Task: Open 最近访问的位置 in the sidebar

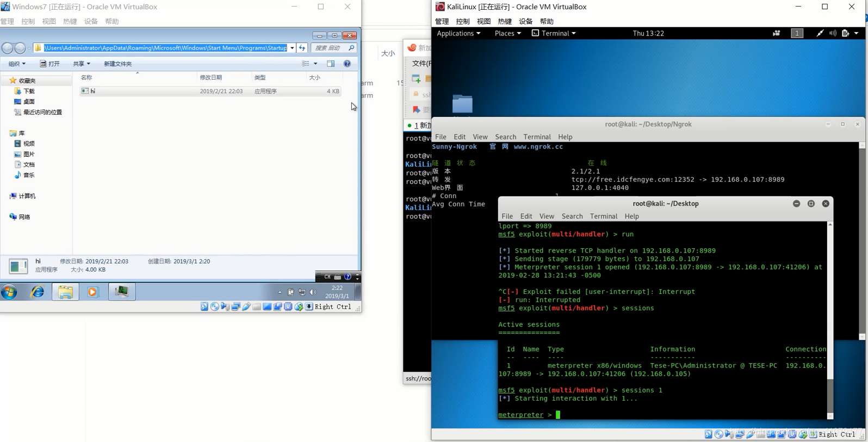Action: tap(38, 112)
